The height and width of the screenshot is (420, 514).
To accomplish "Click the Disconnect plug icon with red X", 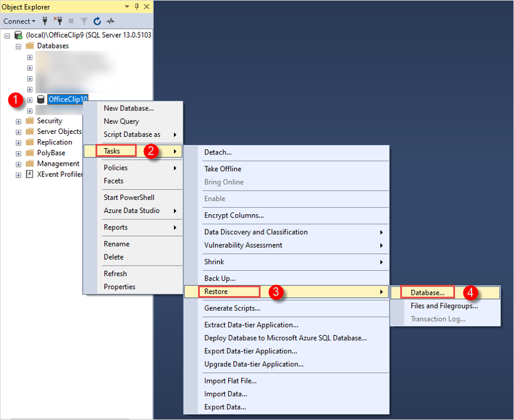I will click(x=58, y=21).
